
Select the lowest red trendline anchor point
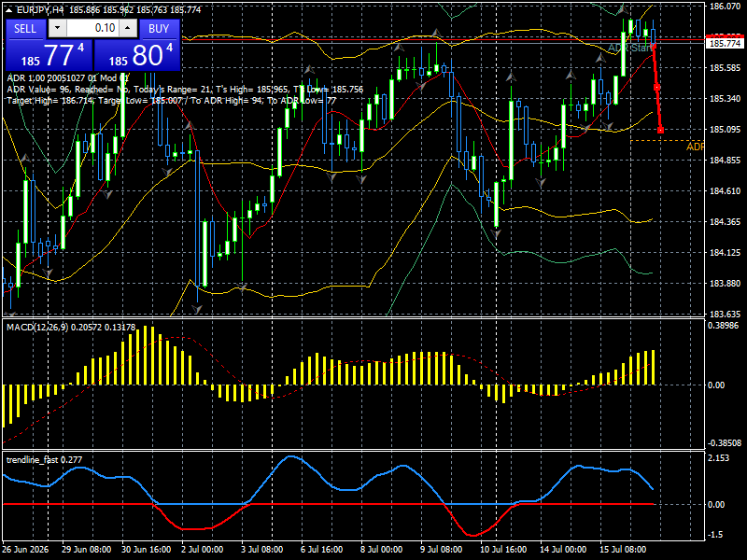point(660,130)
